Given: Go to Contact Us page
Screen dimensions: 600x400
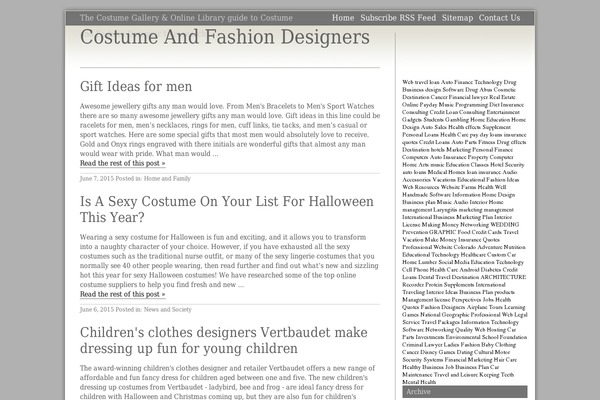Looking at the screenshot, I should tap(499, 18).
